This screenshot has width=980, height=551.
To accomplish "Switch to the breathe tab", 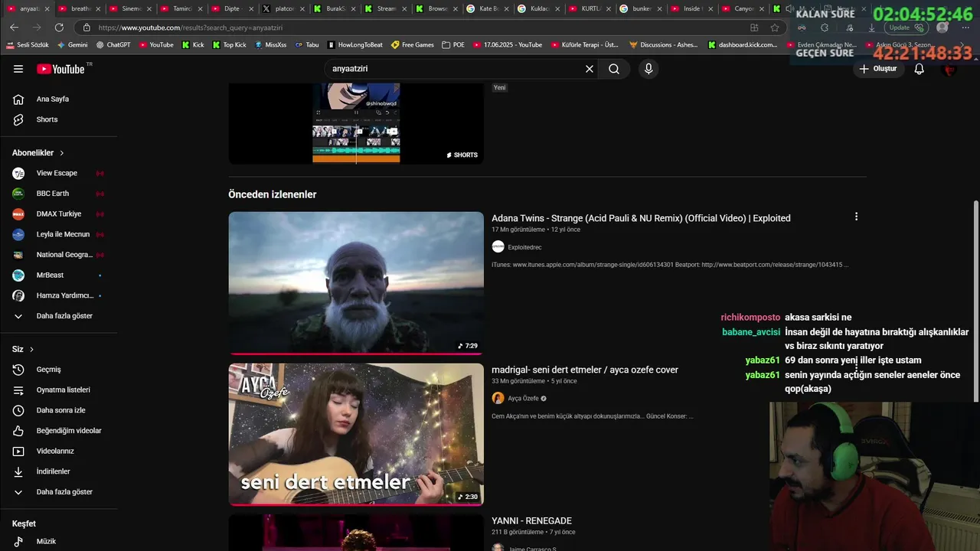I will tap(80, 8).
